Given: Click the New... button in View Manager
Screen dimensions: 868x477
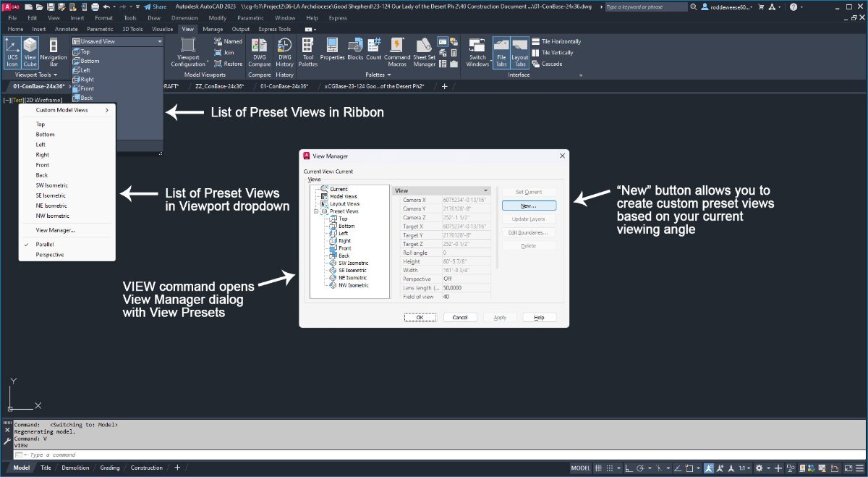Looking at the screenshot, I should [529, 206].
